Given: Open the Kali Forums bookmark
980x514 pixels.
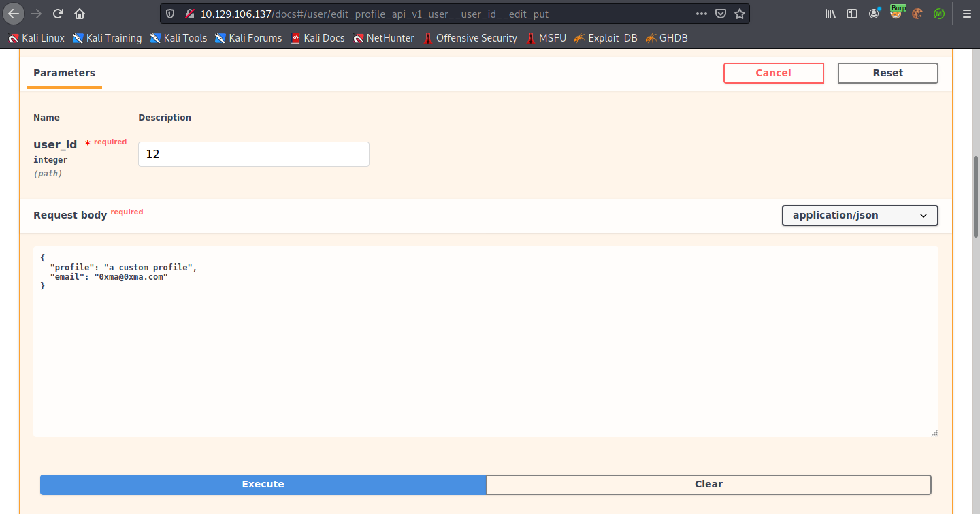Looking at the screenshot, I should pos(248,38).
